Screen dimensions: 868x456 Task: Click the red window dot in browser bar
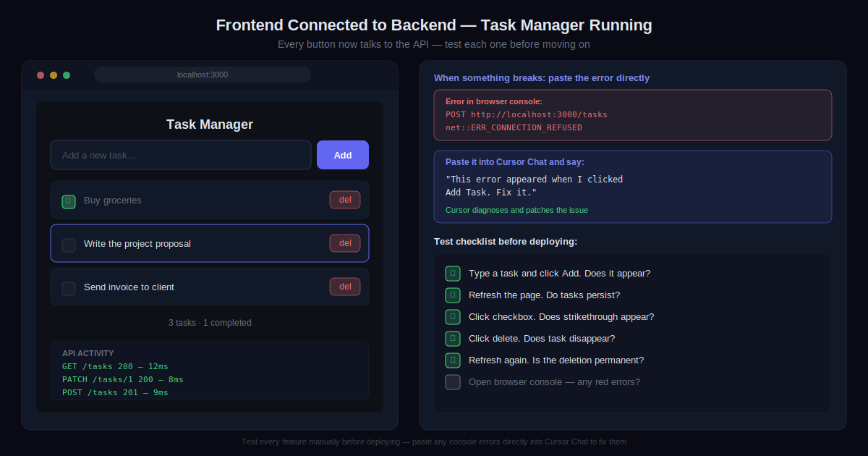pos(41,75)
